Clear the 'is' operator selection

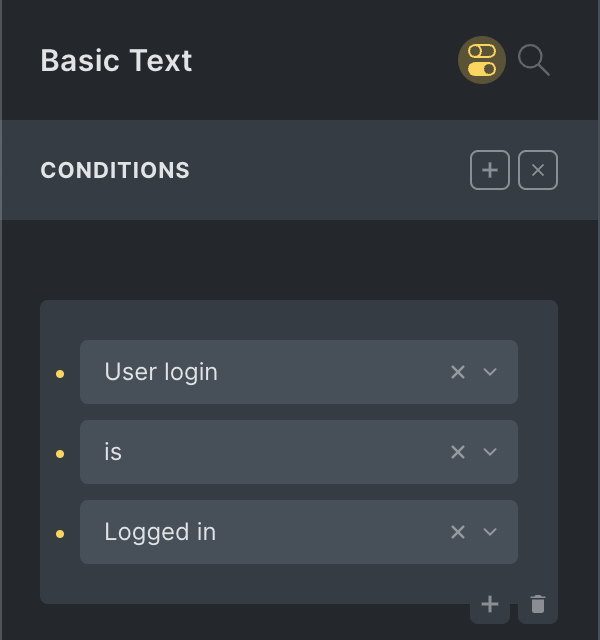[x=458, y=452]
